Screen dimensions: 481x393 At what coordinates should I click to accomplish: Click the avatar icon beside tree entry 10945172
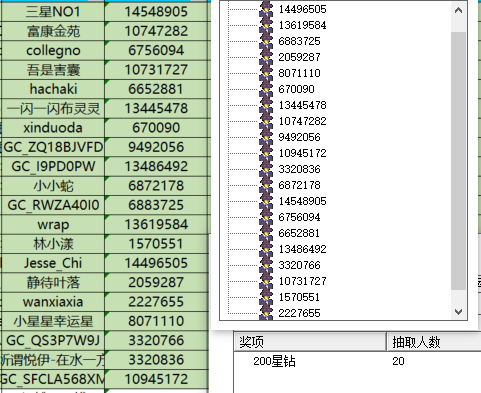click(266, 153)
